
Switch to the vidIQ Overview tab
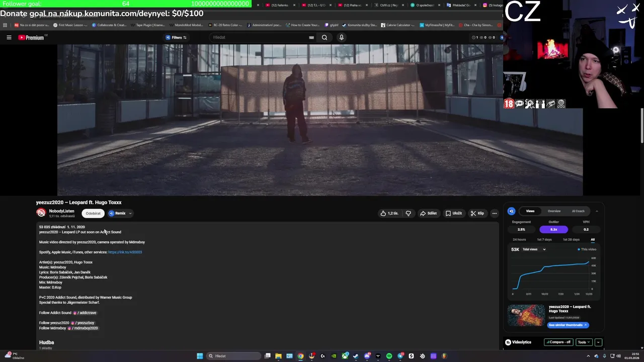coord(554,211)
